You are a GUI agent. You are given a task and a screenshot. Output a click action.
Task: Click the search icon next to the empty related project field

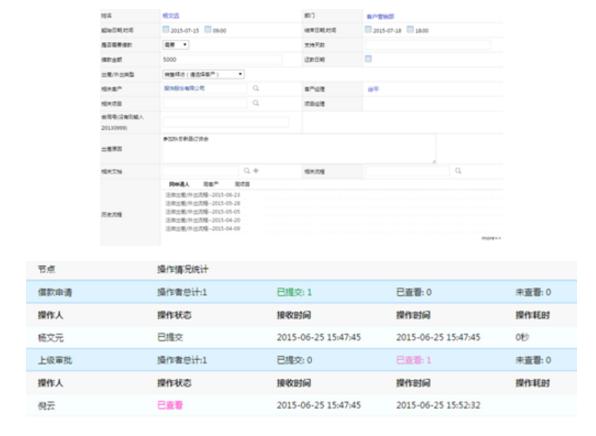click(256, 103)
